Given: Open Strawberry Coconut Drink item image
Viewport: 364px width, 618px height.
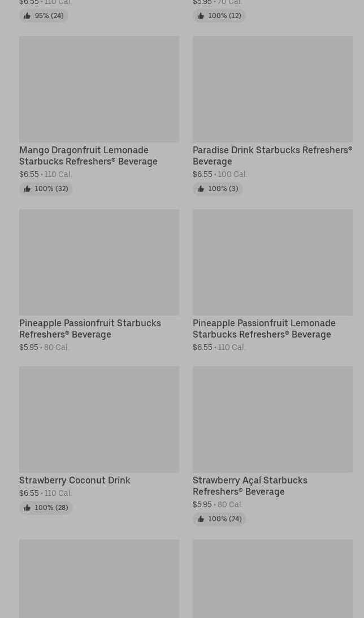Looking at the screenshot, I should coord(99,419).
